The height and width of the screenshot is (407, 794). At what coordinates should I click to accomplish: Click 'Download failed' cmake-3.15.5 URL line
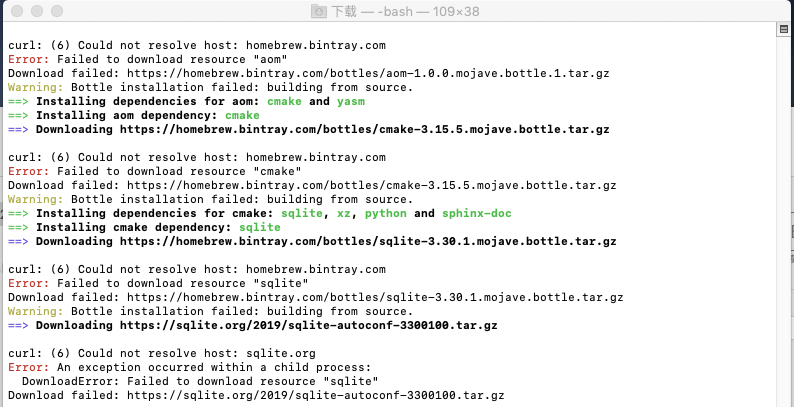(312, 185)
